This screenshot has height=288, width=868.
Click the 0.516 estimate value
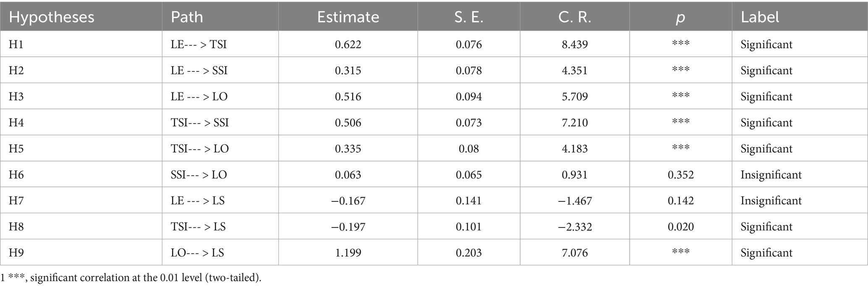click(x=348, y=96)
